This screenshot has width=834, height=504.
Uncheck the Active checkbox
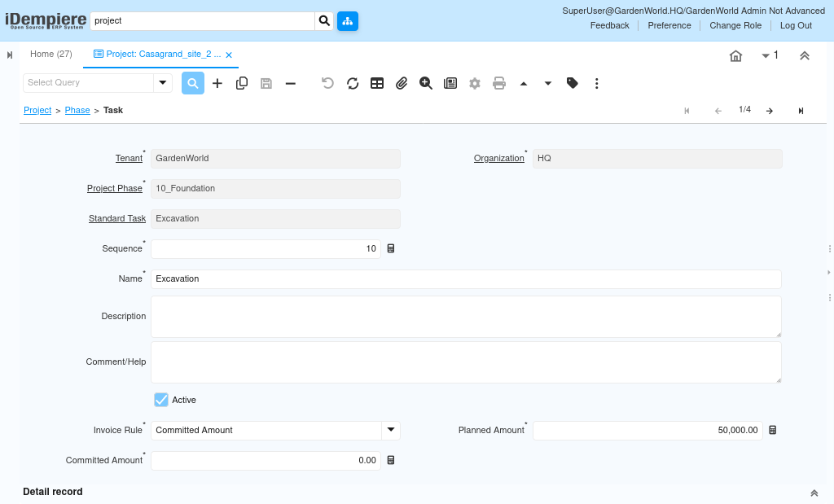pos(161,400)
